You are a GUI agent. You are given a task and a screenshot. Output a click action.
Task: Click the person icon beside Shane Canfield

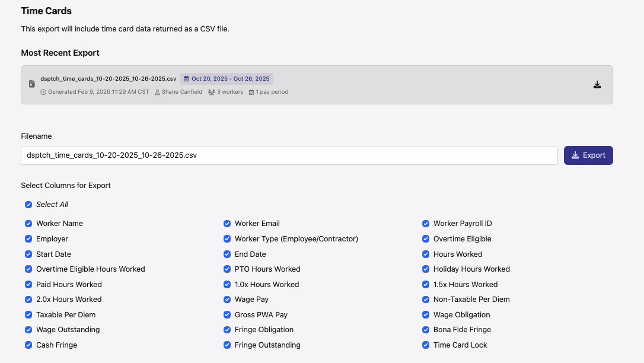(157, 92)
